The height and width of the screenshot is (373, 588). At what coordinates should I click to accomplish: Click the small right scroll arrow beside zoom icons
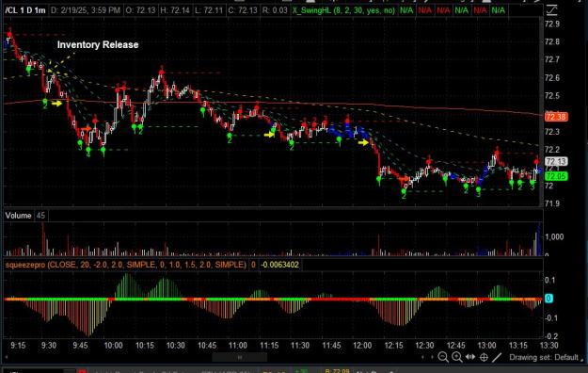click(x=432, y=357)
